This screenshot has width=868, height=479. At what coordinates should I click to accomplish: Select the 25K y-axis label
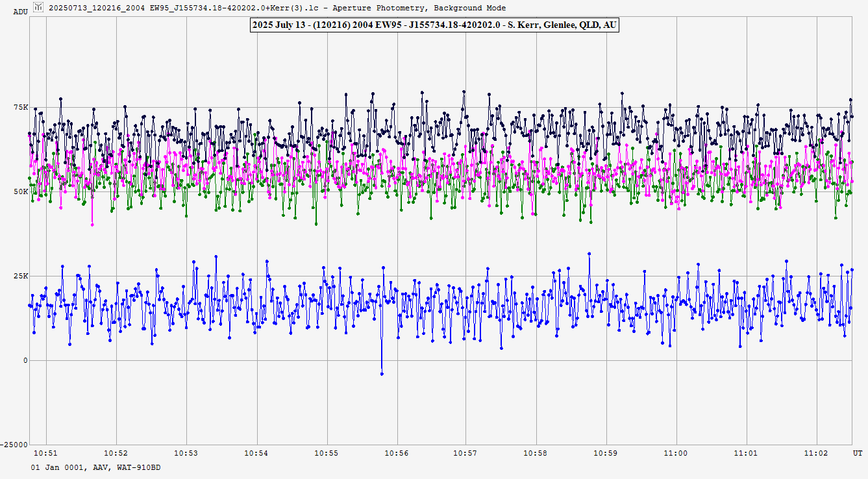coord(20,276)
